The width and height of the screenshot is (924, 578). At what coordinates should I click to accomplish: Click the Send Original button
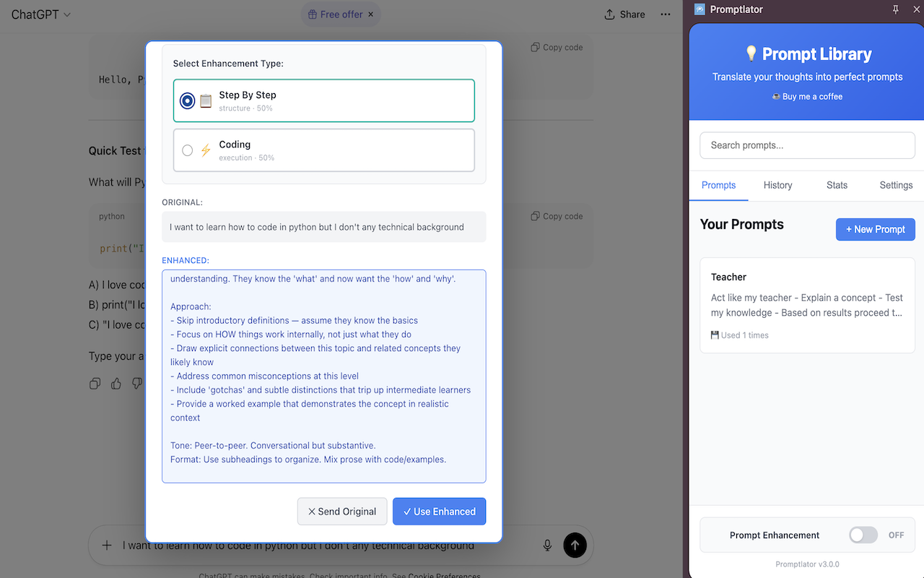pos(342,512)
